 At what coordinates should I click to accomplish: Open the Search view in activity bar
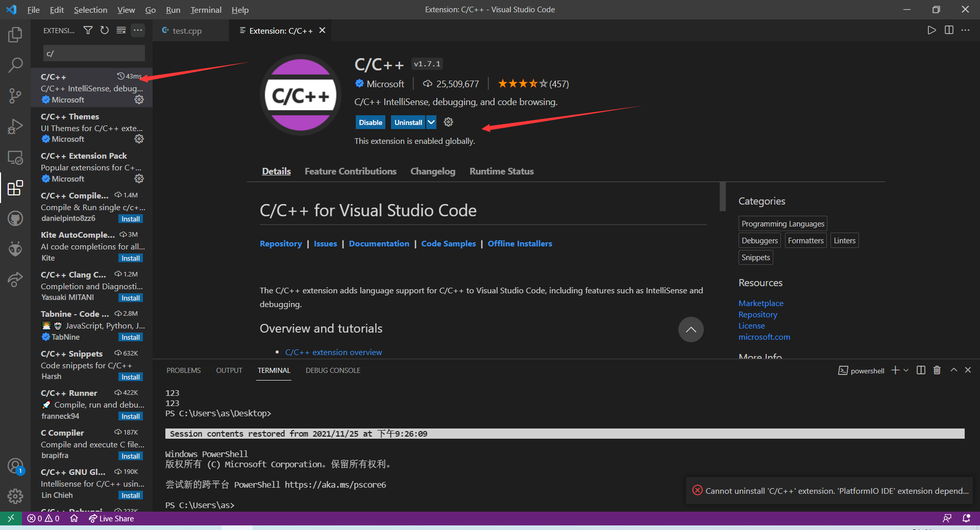tap(15, 65)
